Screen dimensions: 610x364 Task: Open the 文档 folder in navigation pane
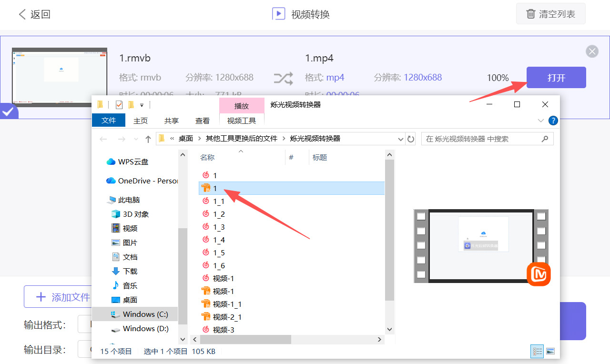coord(124,257)
